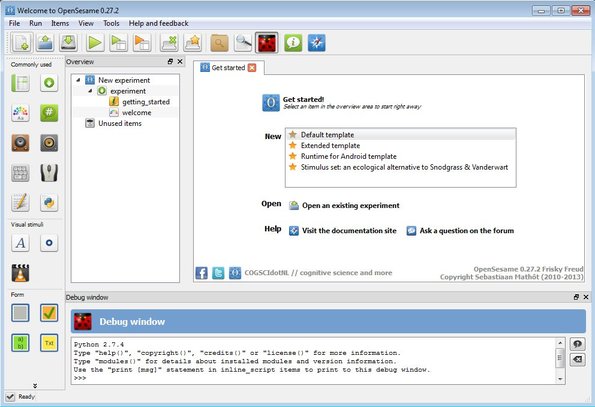595x407 pixels.
Task: Toggle the ladybug debug window toolbar button
Action: point(267,42)
